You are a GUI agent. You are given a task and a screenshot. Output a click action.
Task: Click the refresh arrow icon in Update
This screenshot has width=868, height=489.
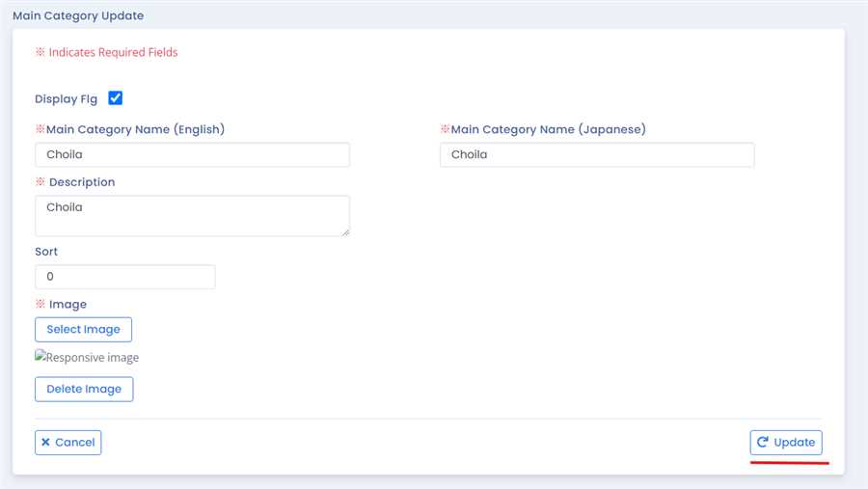point(762,443)
